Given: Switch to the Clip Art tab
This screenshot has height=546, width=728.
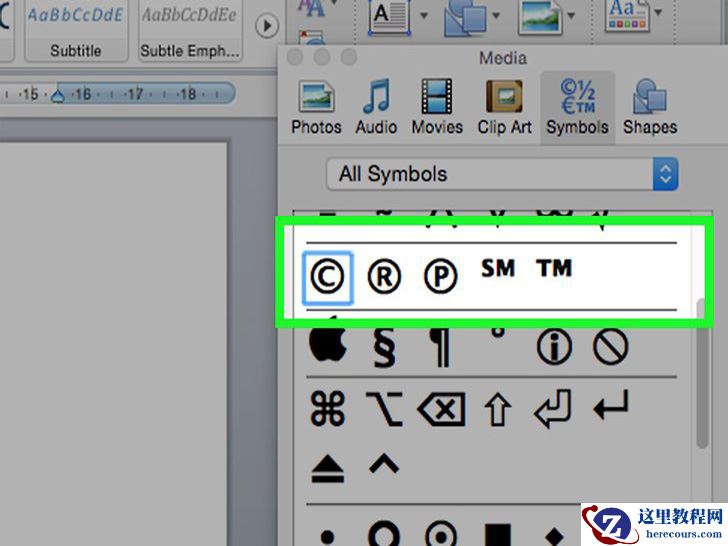Looking at the screenshot, I should click(505, 107).
